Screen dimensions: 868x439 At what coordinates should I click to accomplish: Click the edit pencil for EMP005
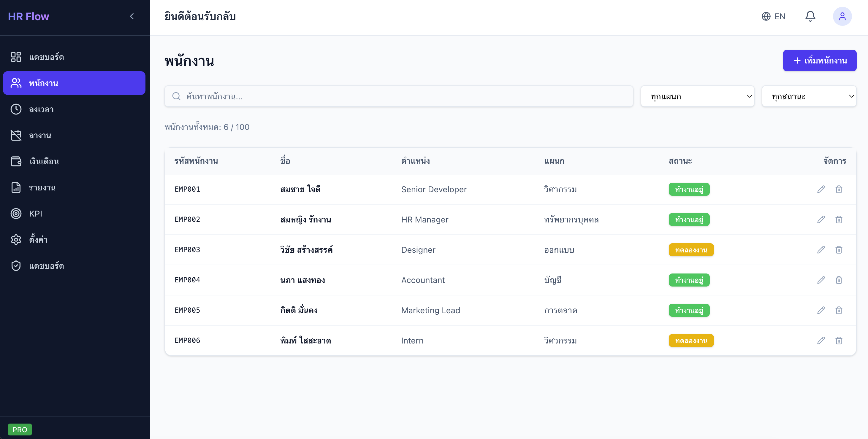coord(821,310)
